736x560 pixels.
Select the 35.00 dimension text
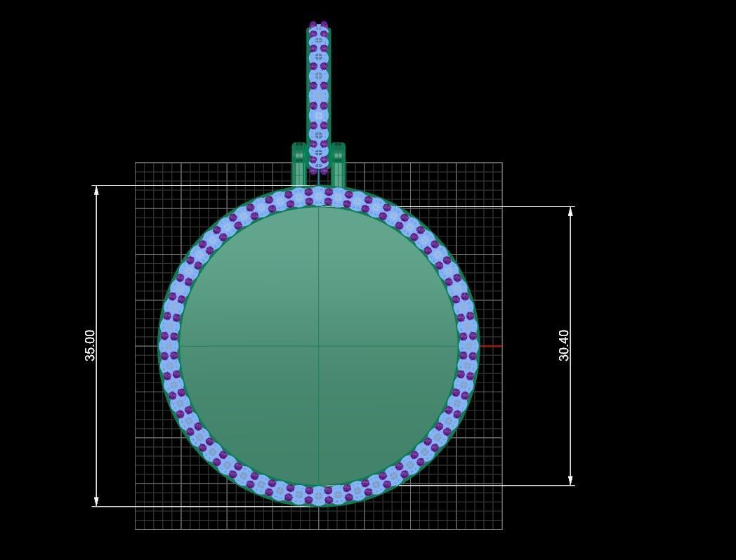(x=90, y=346)
